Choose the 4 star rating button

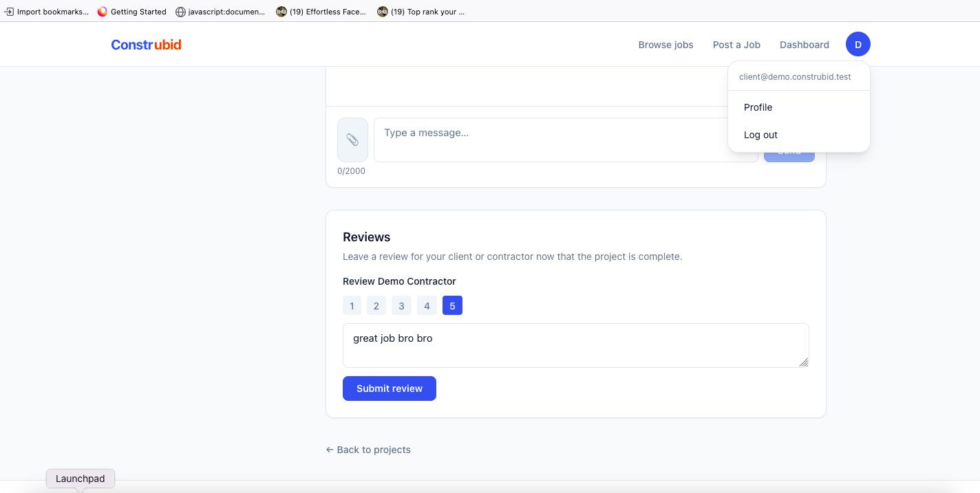click(x=427, y=306)
